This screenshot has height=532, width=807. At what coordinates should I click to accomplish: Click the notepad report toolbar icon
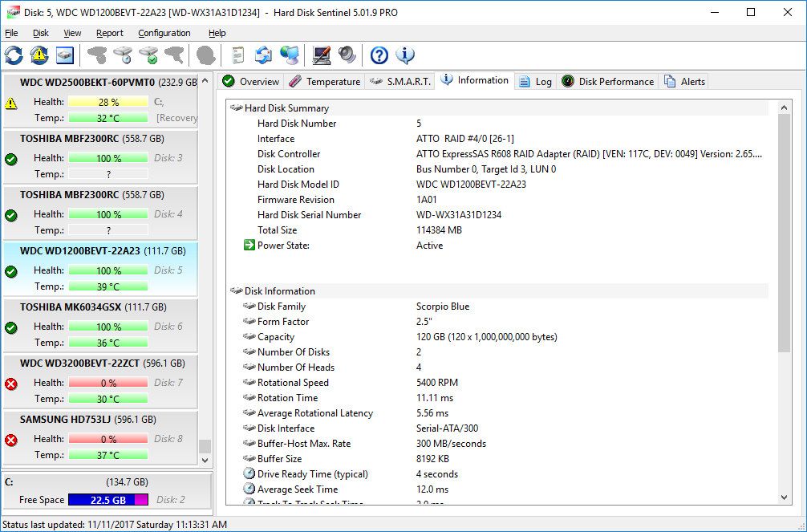click(237, 55)
